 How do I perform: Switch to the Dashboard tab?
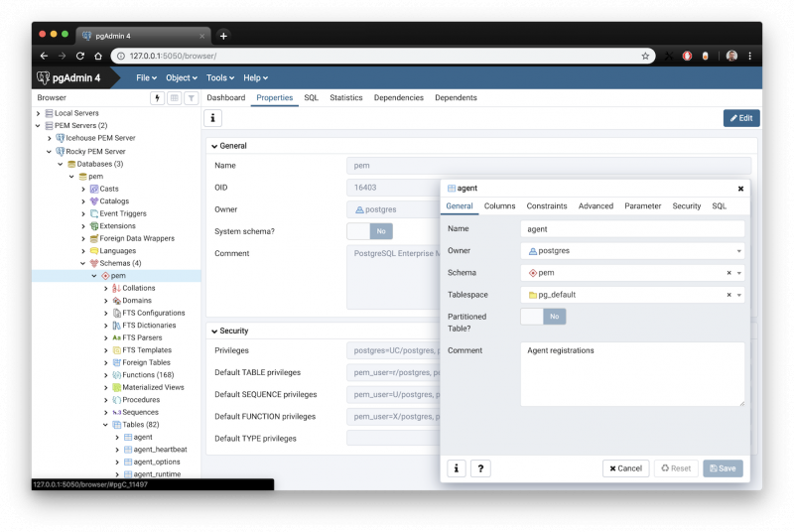[x=226, y=97]
